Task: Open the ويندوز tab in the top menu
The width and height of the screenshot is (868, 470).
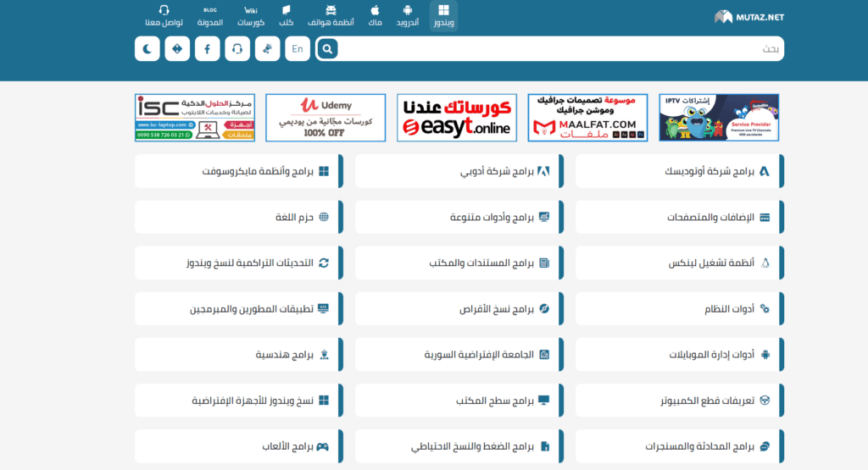Action: tap(443, 15)
